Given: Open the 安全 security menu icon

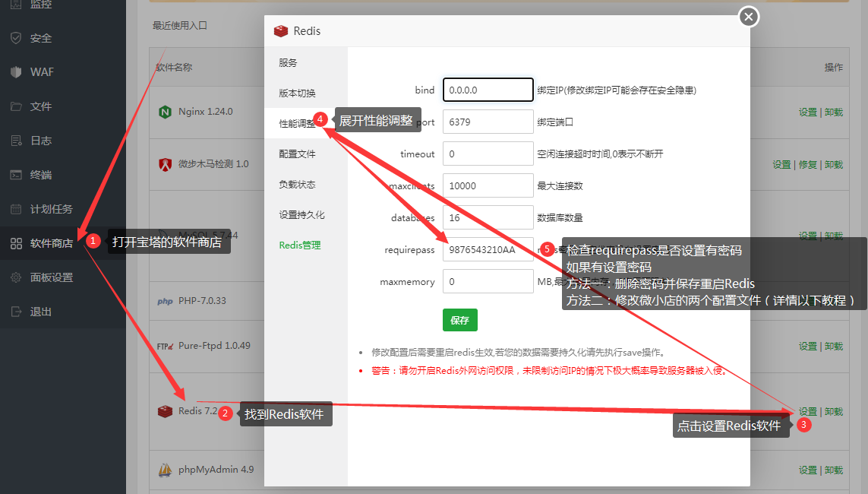Looking at the screenshot, I should pyautogui.click(x=16, y=38).
